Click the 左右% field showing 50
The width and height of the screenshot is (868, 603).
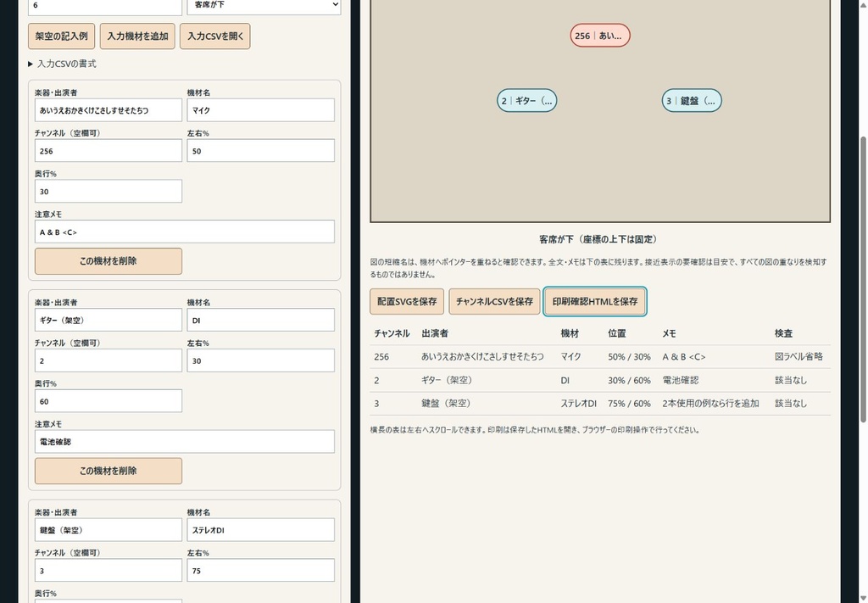(261, 151)
